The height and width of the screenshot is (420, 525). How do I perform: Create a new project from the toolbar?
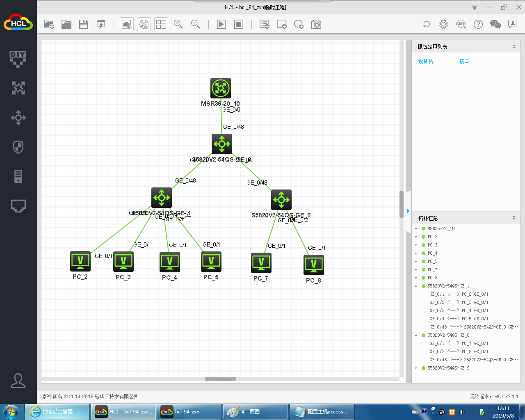pyautogui.click(x=49, y=25)
